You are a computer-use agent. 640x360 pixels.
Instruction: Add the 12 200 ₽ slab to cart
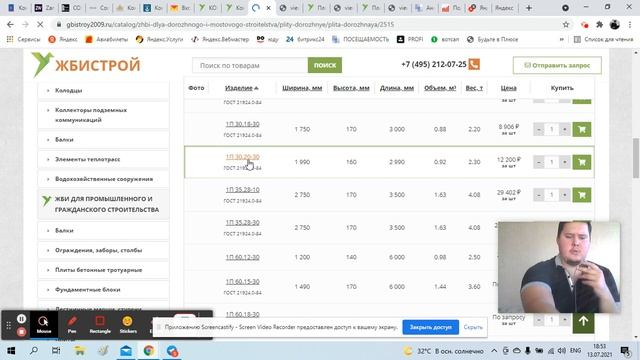click(582, 162)
